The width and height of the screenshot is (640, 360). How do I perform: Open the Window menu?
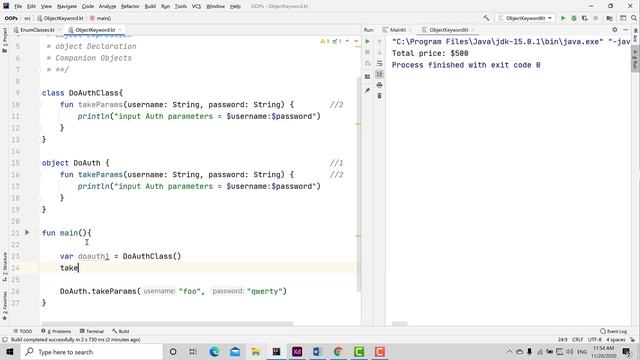tap(216, 6)
